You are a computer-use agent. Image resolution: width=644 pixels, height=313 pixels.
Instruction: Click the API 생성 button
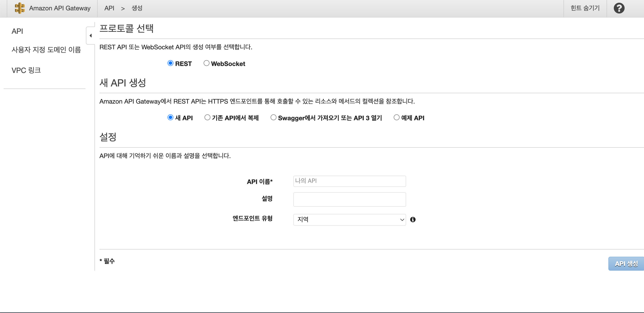(x=626, y=264)
